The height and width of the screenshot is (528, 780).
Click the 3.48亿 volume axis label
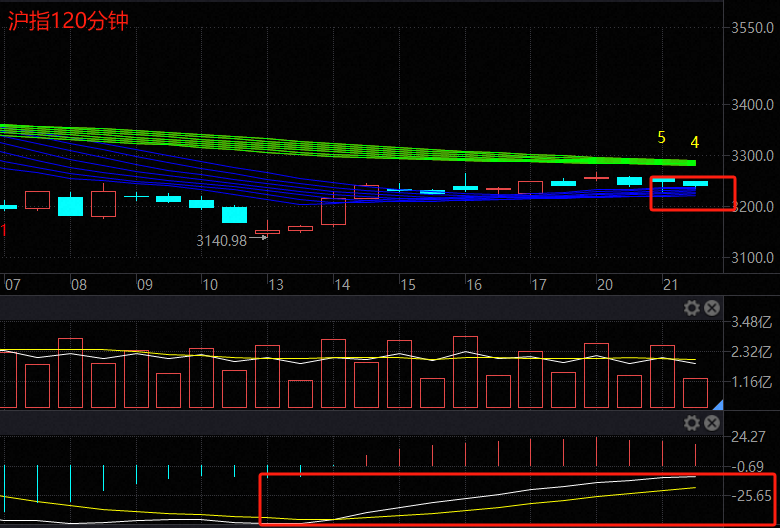(751, 322)
